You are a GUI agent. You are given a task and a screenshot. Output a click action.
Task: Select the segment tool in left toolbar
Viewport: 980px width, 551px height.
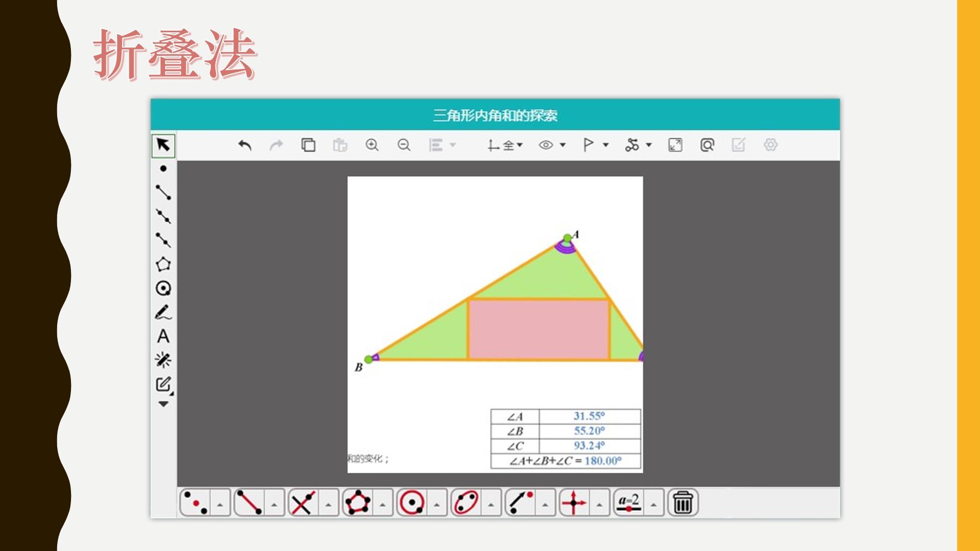coord(163,192)
